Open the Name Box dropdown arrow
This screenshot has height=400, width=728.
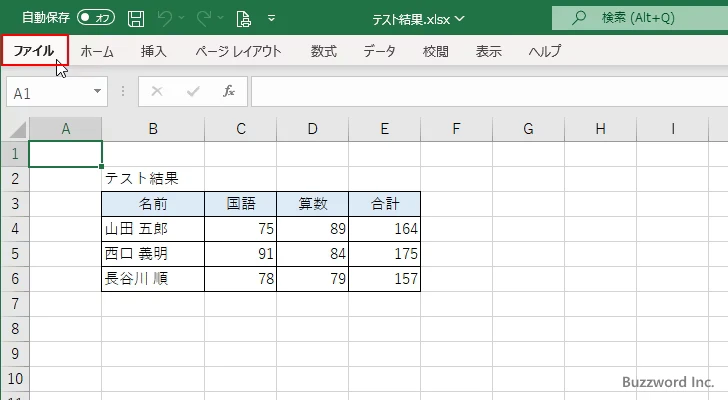click(98, 91)
